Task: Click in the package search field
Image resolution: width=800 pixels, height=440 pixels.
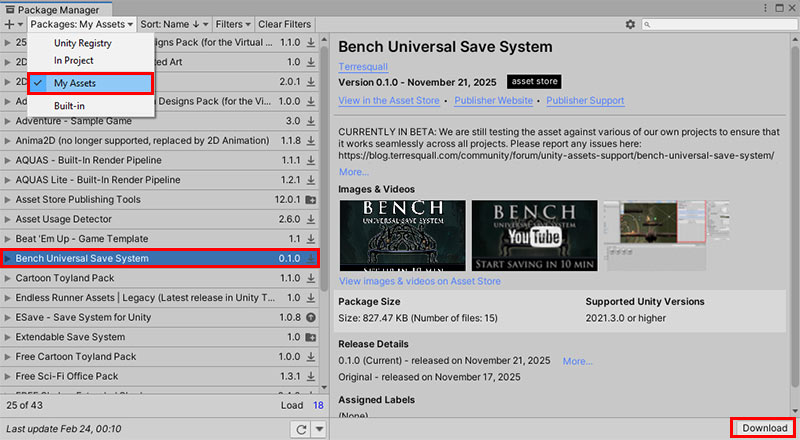Action: click(x=717, y=25)
